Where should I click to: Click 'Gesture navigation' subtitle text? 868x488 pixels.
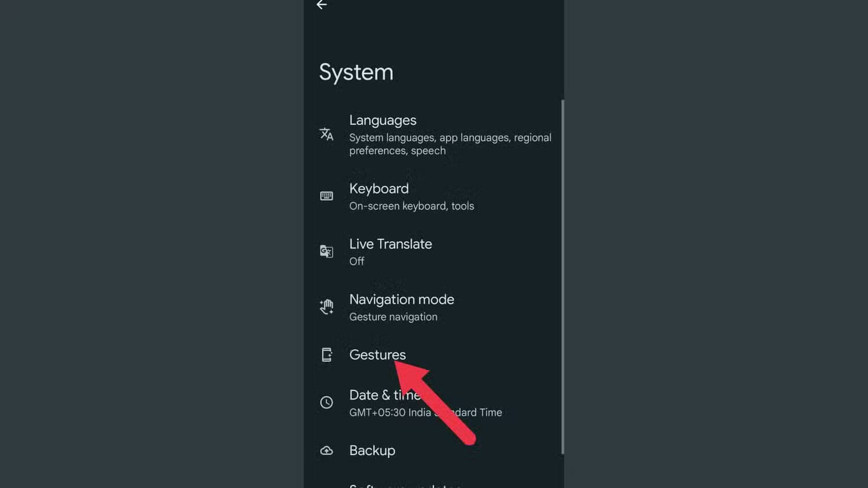(393, 317)
